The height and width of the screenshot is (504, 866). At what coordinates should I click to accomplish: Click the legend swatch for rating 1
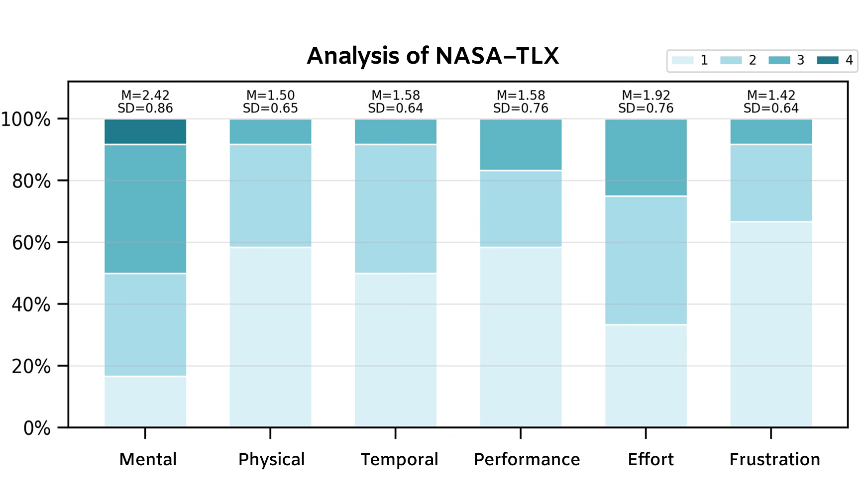click(682, 60)
